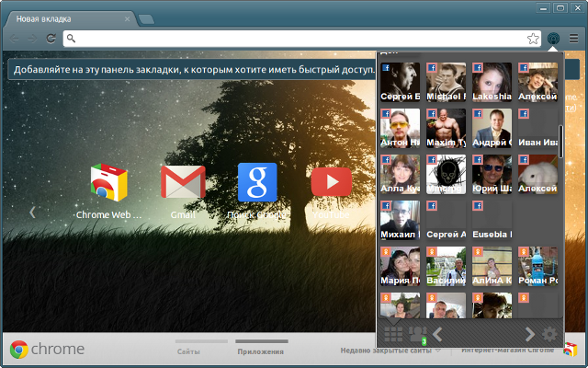Go to next page of contacts
This screenshot has height=368, width=588.
pos(529,334)
